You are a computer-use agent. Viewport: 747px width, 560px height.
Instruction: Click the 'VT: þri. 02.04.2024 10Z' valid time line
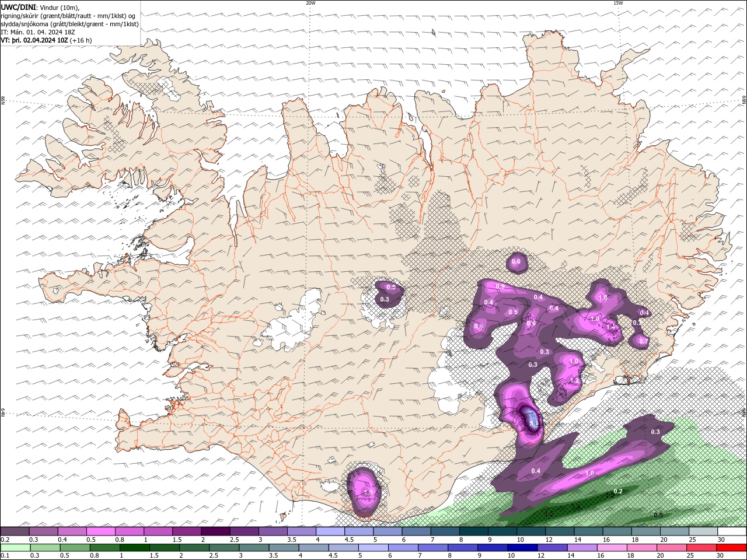click(47, 40)
